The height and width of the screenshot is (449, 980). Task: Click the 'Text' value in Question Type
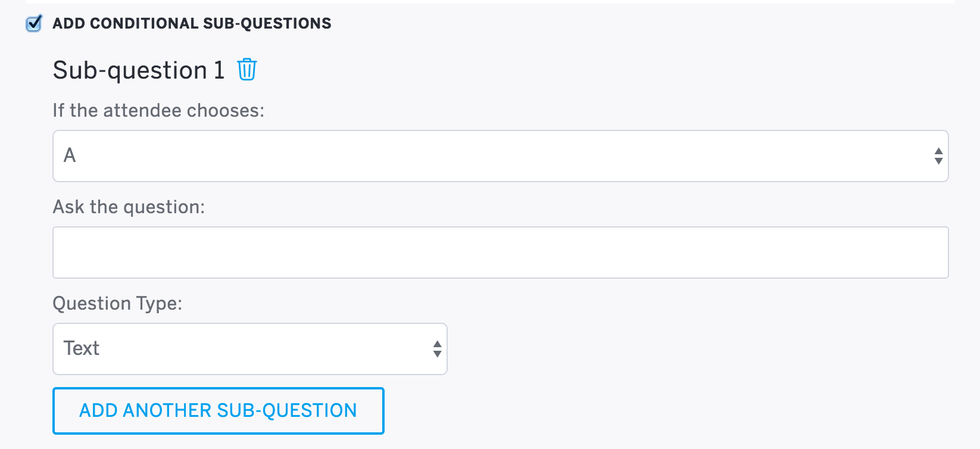coord(82,348)
